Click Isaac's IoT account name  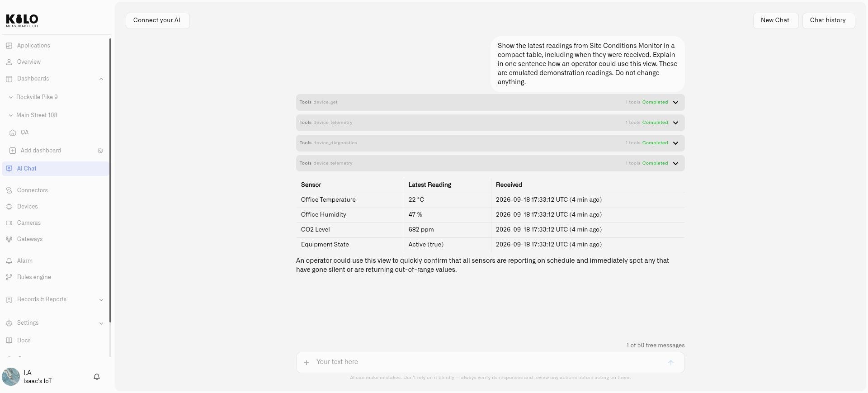click(38, 381)
